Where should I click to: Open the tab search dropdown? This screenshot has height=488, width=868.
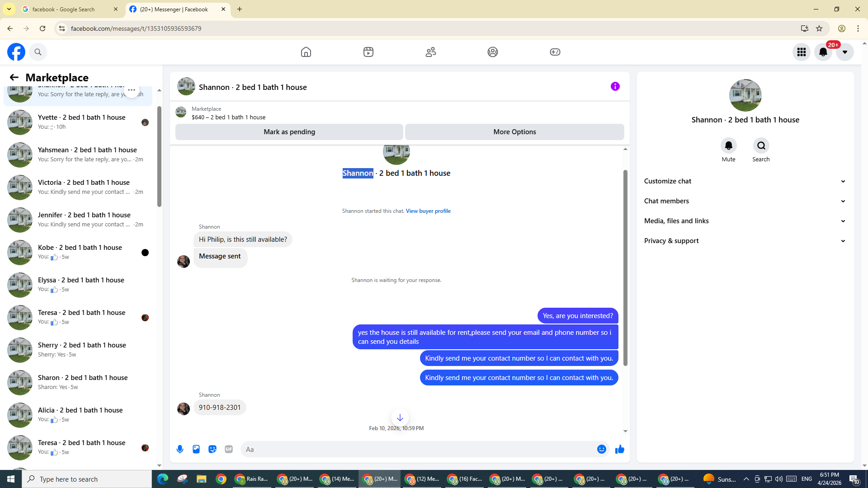[9, 9]
